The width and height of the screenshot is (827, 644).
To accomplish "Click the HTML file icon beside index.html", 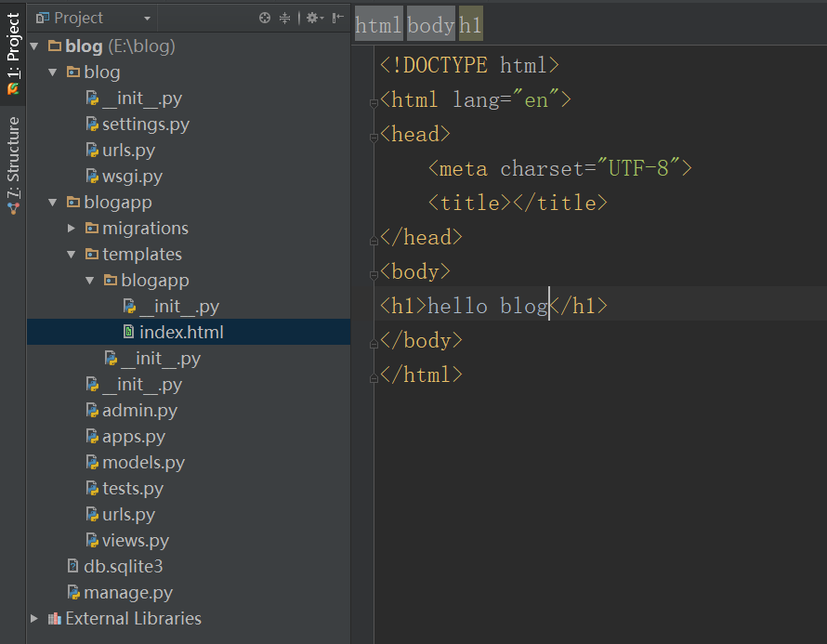I will pos(128,331).
